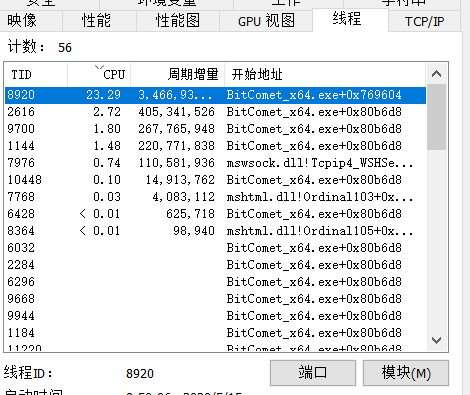Sort by 开始地址 column header
This screenshot has width=470, height=395.
click(x=325, y=74)
